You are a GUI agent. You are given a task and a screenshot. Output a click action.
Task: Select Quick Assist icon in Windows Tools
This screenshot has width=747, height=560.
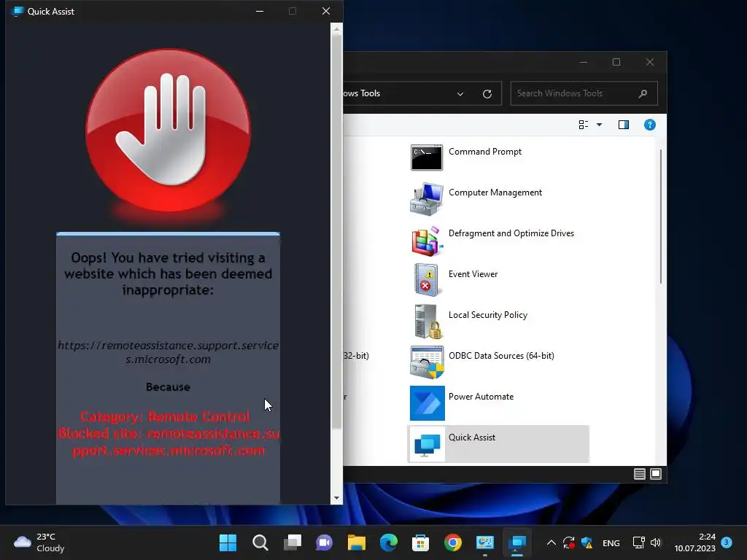point(427,444)
